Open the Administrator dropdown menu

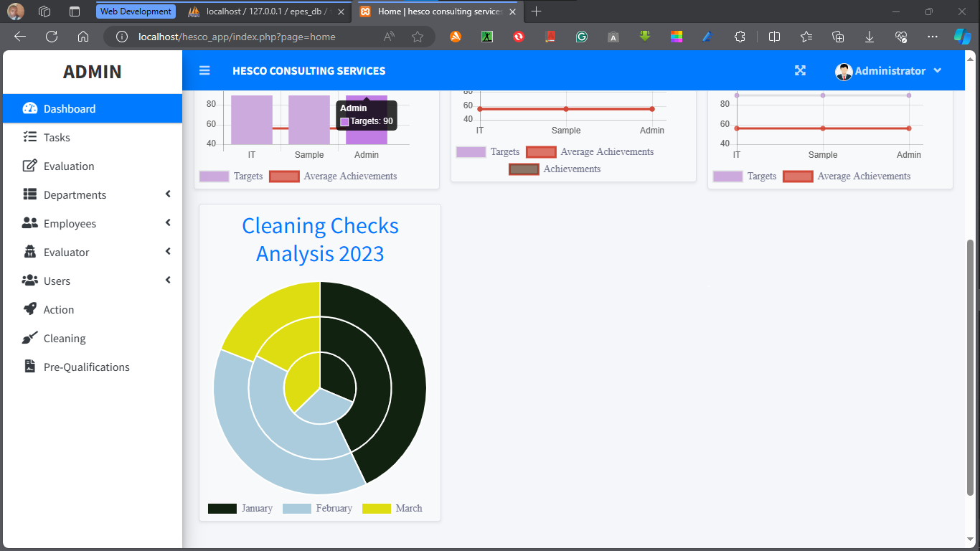coord(890,70)
